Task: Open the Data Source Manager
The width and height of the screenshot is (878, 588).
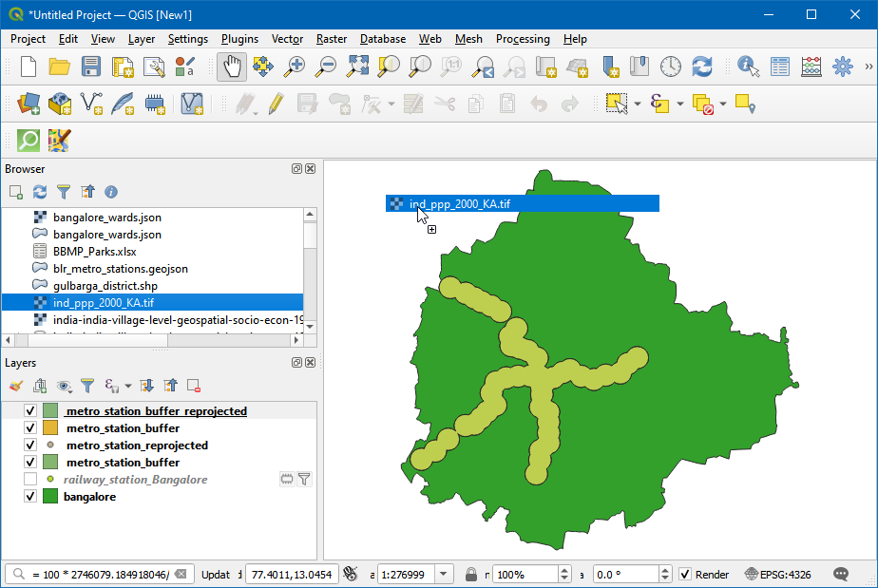Action: point(27,104)
